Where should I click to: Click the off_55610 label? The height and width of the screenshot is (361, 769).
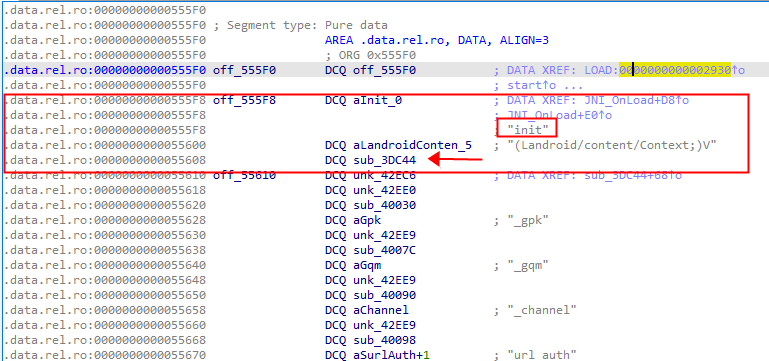(244, 175)
